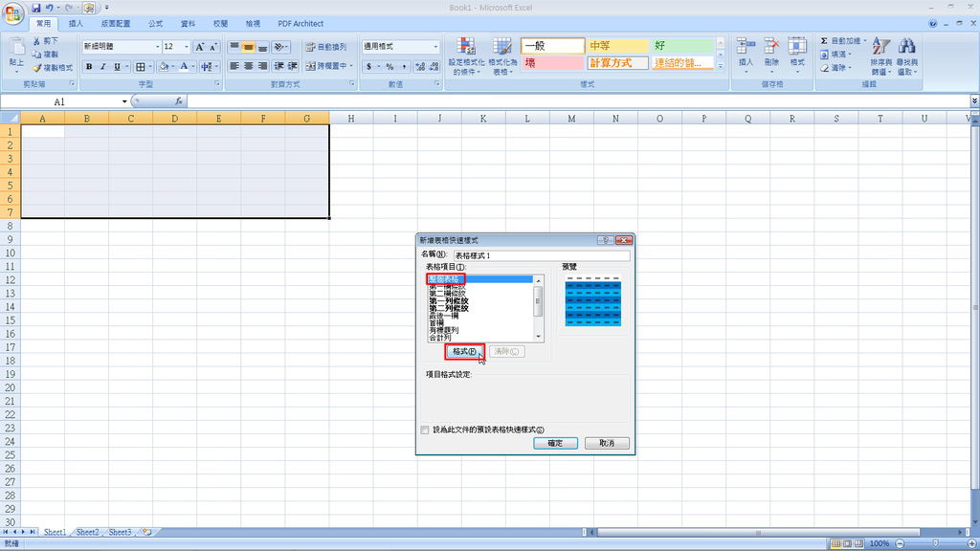Viewport: 980px width, 551px height.
Task: Toggle Top Align
Action: pyautogui.click(x=234, y=47)
